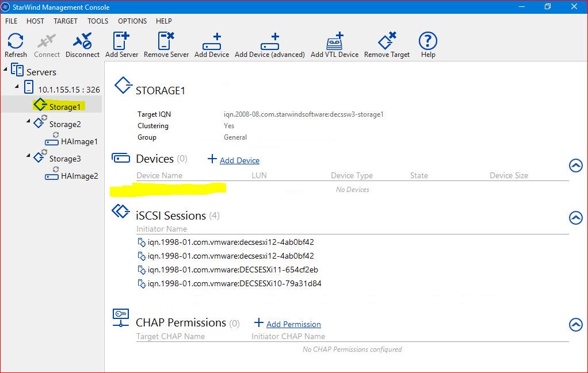Click the Add Device link
The width and height of the screenshot is (588, 373).
pyautogui.click(x=239, y=160)
